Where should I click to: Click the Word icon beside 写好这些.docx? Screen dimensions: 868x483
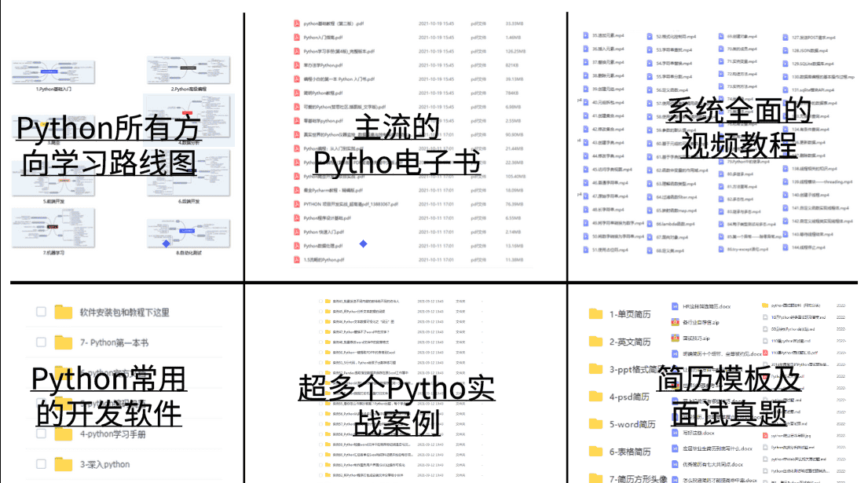point(674,433)
